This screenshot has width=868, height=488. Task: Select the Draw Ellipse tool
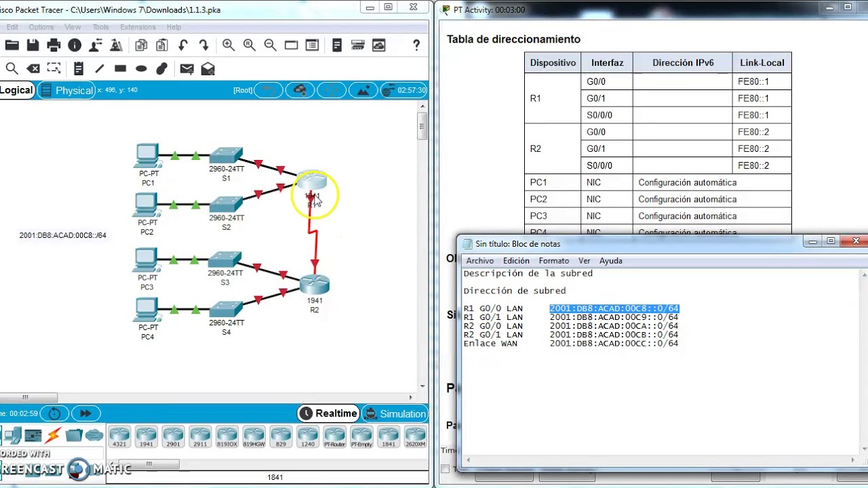(x=141, y=68)
